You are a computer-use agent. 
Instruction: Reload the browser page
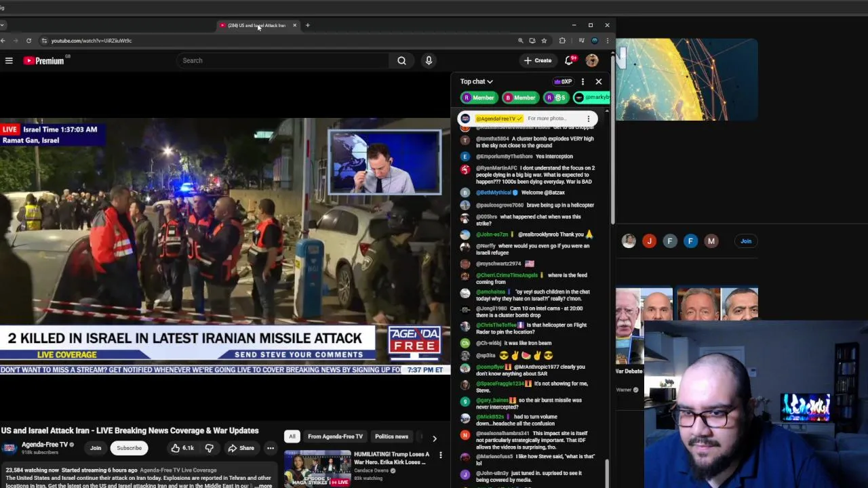(28, 41)
